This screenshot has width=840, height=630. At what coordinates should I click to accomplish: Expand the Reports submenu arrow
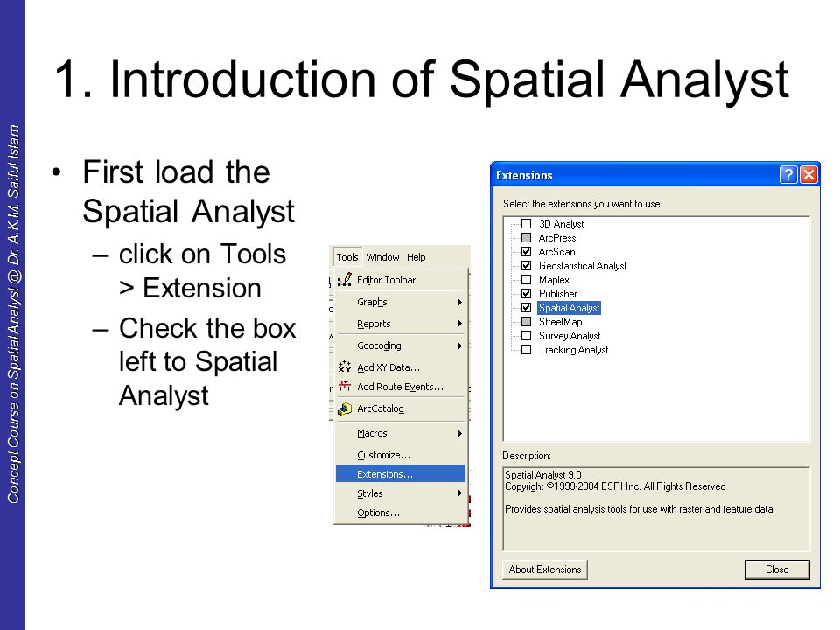[x=459, y=324]
